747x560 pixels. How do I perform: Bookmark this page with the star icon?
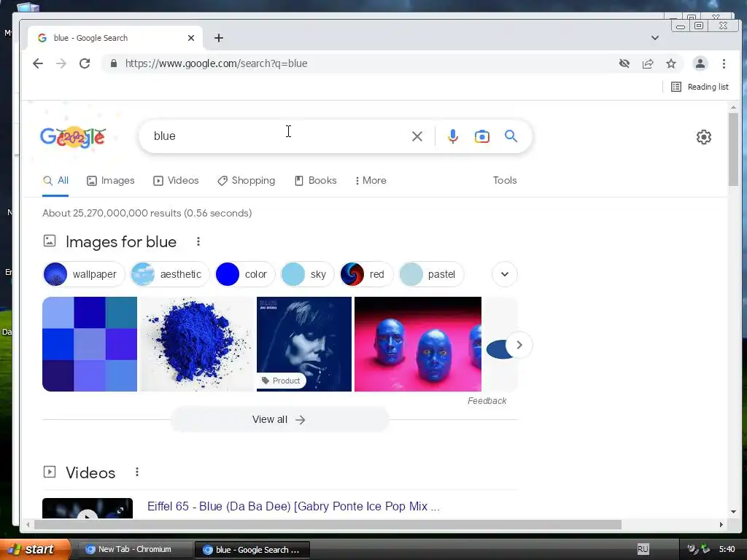pos(671,63)
